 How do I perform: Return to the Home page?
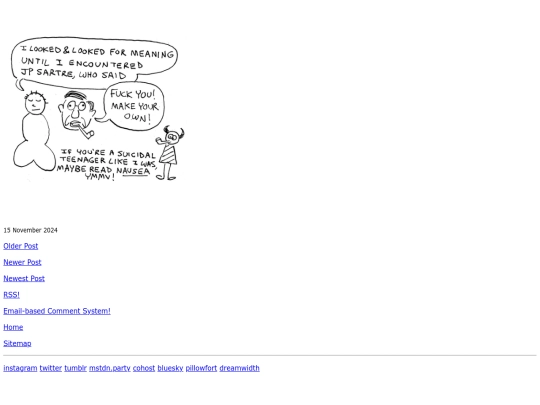tap(13, 327)
